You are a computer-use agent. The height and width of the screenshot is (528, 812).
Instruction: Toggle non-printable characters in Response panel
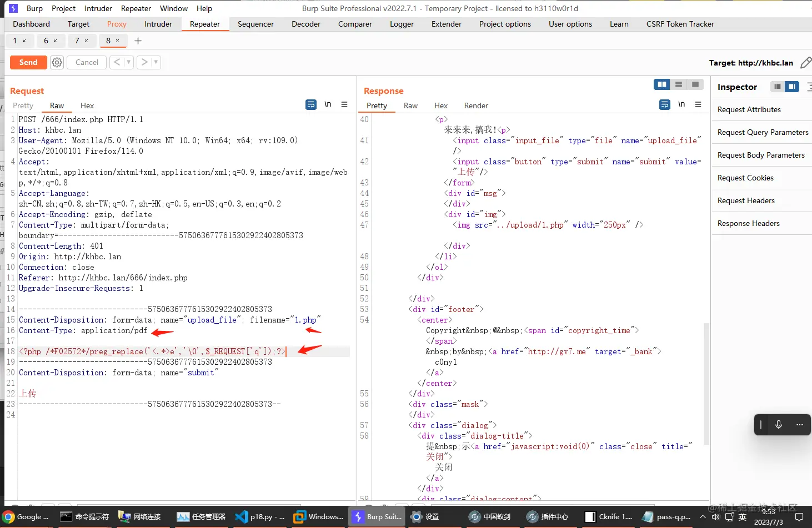(x=681, y=104)
